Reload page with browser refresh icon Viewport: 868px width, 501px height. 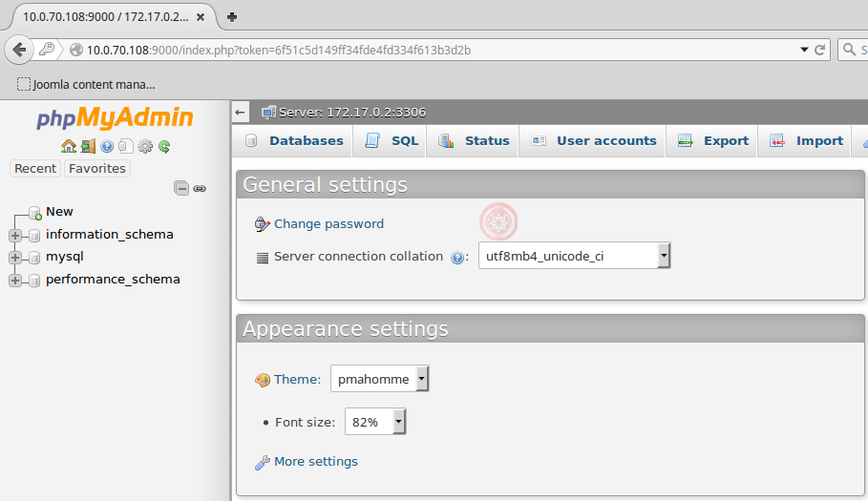820,50
